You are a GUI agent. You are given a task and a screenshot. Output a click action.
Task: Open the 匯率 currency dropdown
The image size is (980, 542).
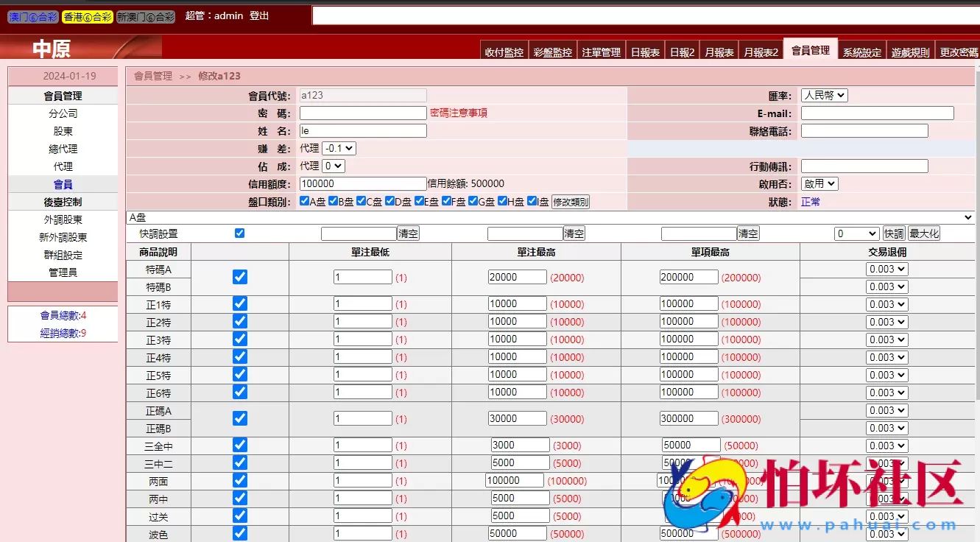[824, 94]
